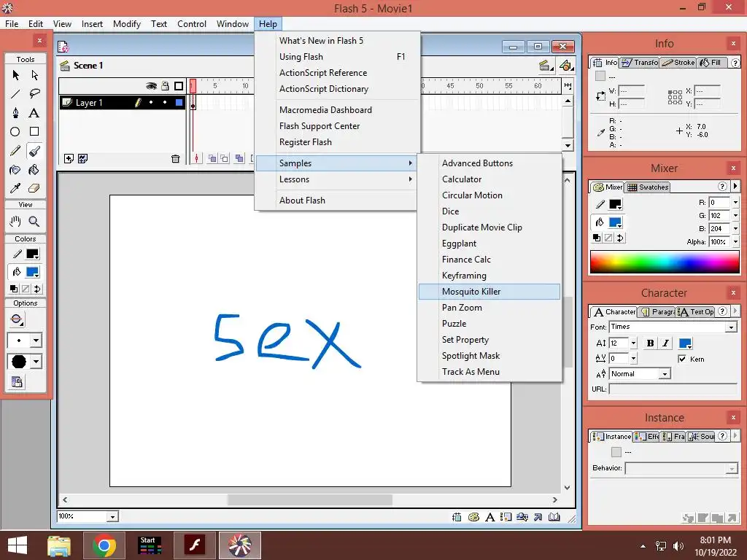Viewport: 747px width, 560px height.
Task: Open the stage zoom 100% dropdown
Action: tap(112, 517)
